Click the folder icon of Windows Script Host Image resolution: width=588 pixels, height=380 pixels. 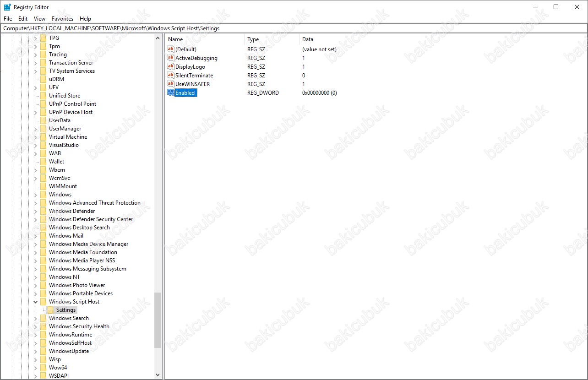point(43,302)
